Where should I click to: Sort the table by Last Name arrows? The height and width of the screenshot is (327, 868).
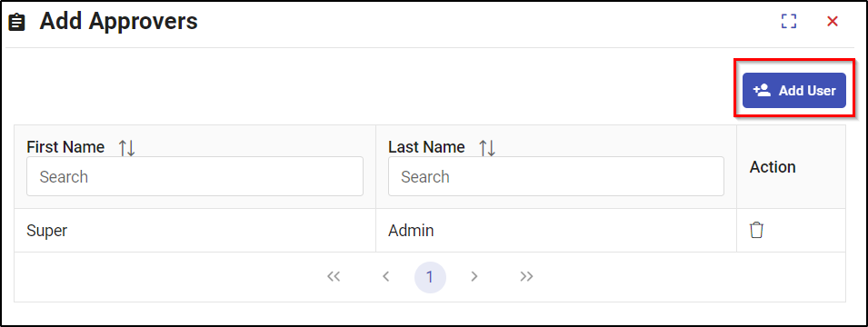pos(487,148)
